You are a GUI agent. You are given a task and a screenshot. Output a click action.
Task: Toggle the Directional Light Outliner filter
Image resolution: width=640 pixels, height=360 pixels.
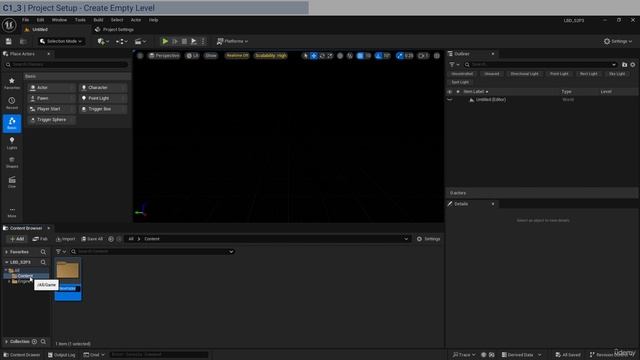pos(524,74)
